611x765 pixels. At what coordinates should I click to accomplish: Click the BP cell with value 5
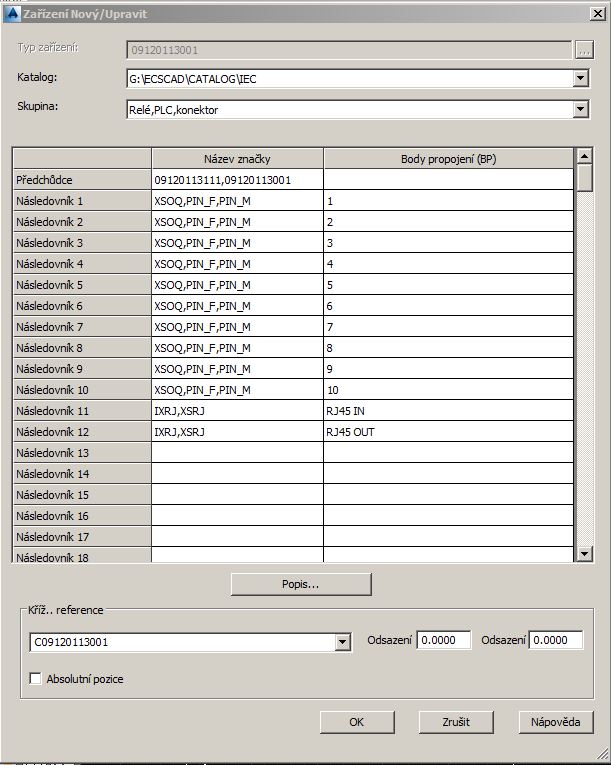pos(448,284)
